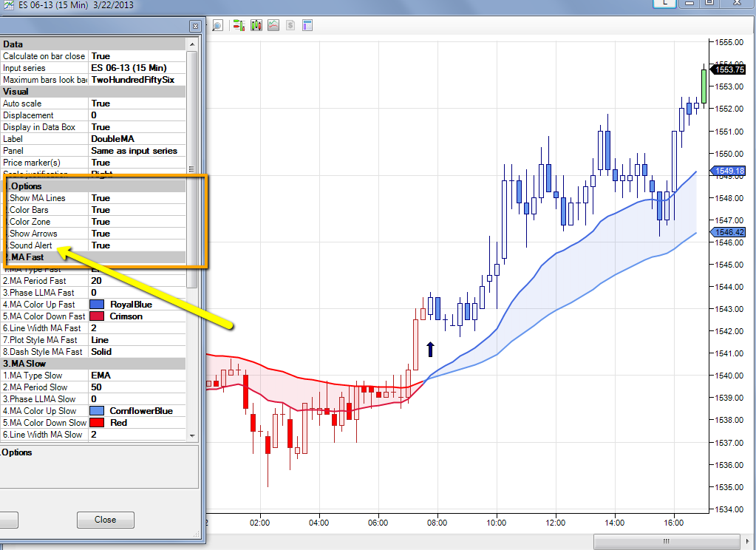Toggle the Color Bars True value
Screen dimensions: 756x550
coord(137,210)
